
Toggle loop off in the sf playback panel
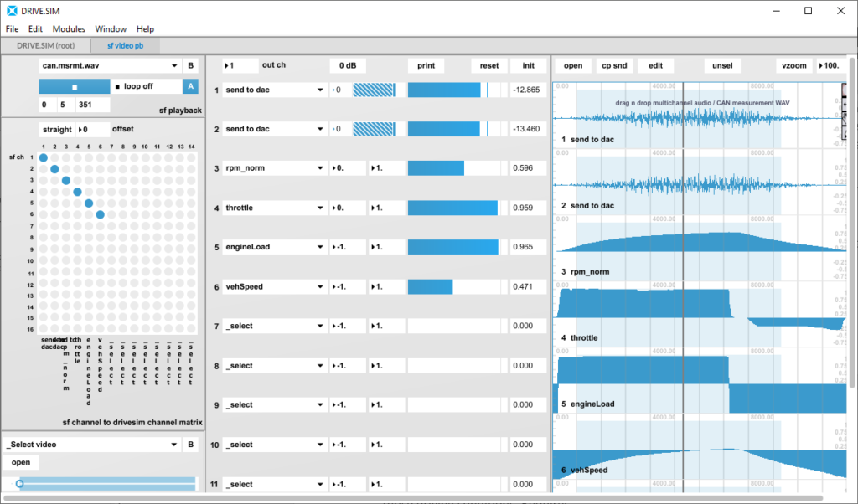pos(147,85)
